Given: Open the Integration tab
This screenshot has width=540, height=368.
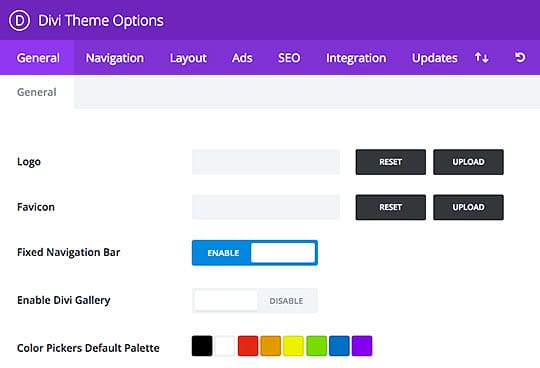Looking at the screenshot, I should point(356,58).
